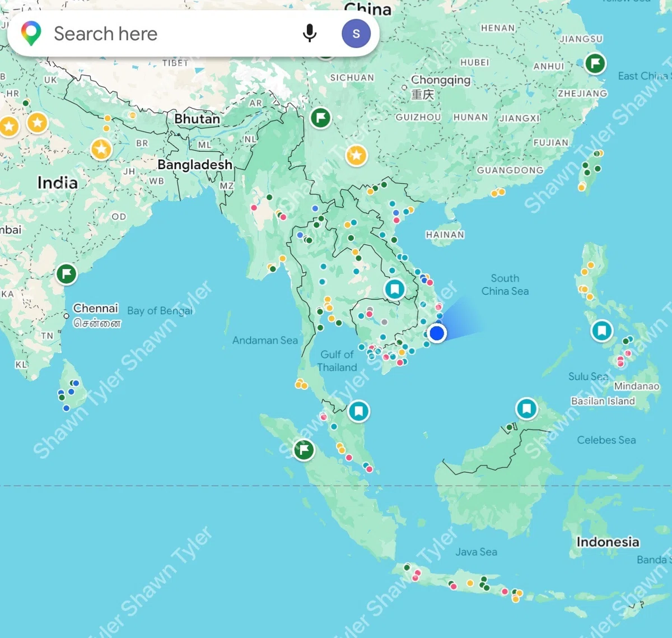Tap the 'TIBET' region label

pos(175,63)
